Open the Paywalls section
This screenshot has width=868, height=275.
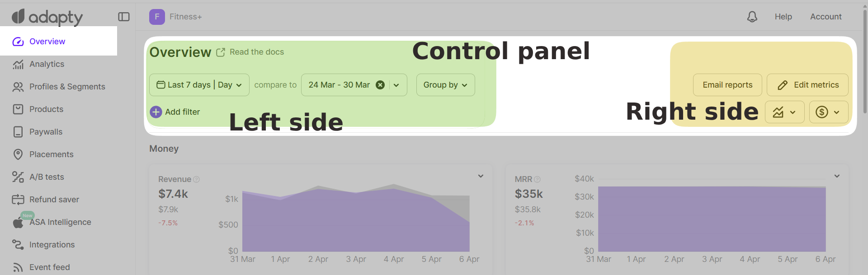coord(46,132)
